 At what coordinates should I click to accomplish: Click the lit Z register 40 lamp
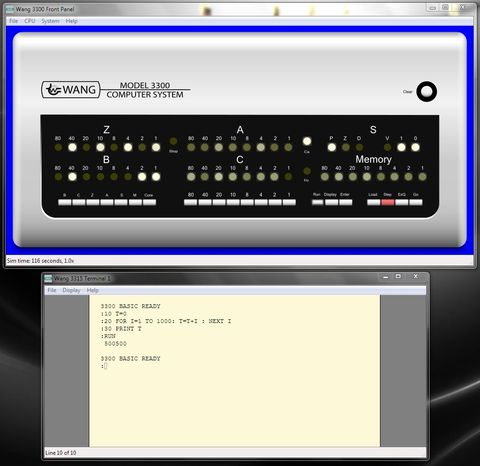click(x=72, y=147)
